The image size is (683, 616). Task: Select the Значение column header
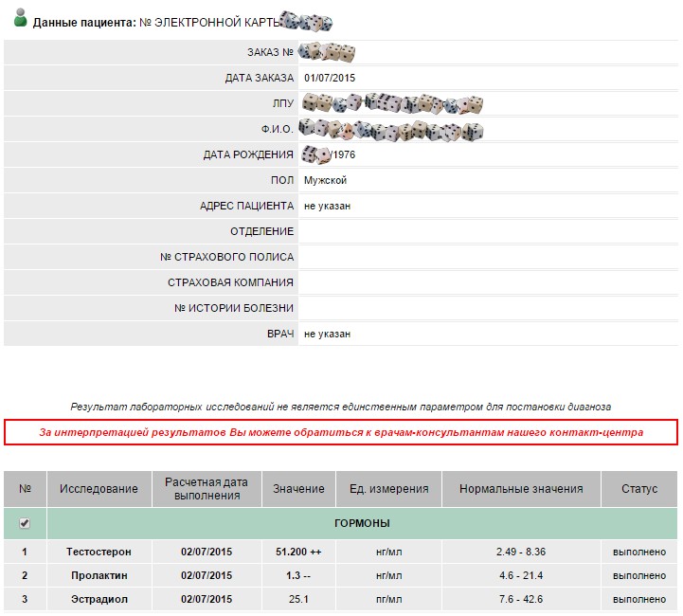[298, 489]
